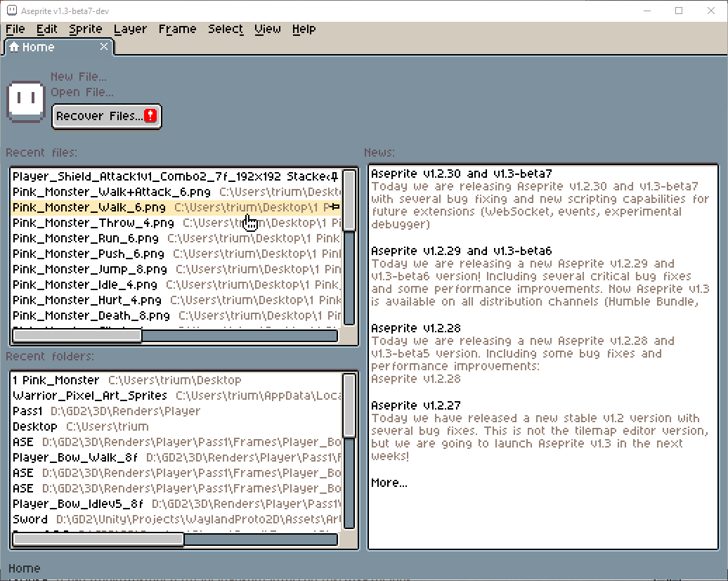728x581 pixels.
Task: Open recent file Pink_Monster_Death_8.png
Action: click(176, 315)
